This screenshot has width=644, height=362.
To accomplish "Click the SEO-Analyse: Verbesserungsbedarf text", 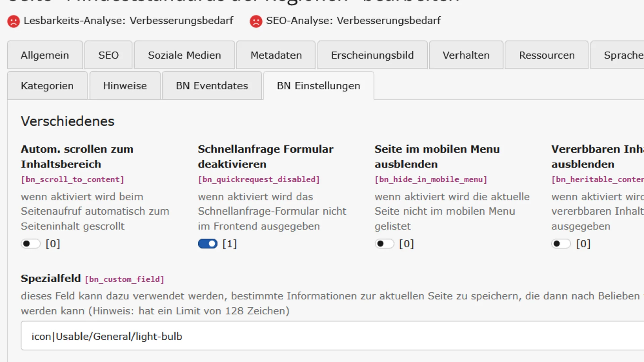I will coord(353,21).
